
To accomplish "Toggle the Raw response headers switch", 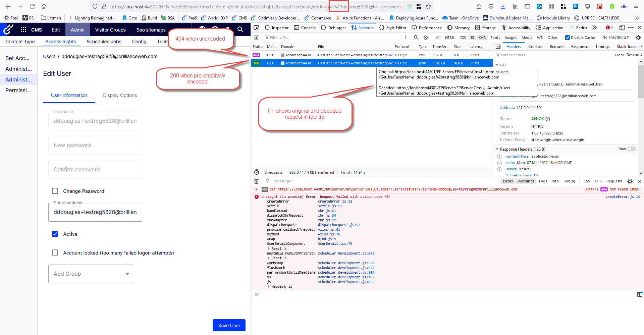I will (631, 149).
